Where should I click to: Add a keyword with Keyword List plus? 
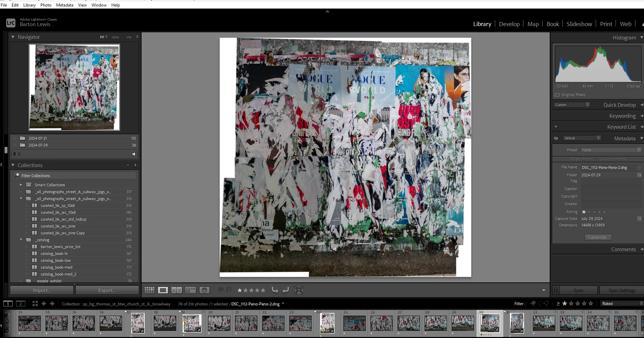point(556,127)
